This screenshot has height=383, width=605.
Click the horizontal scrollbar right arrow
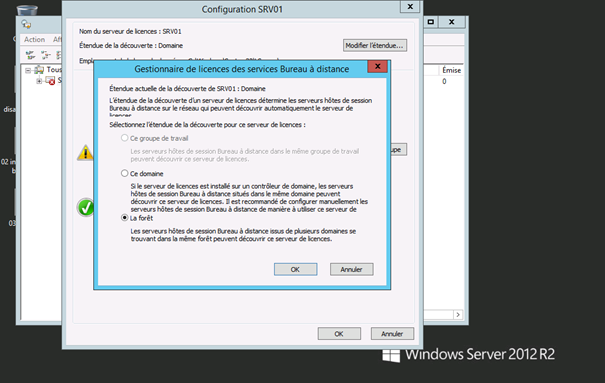tap(458, 315)
